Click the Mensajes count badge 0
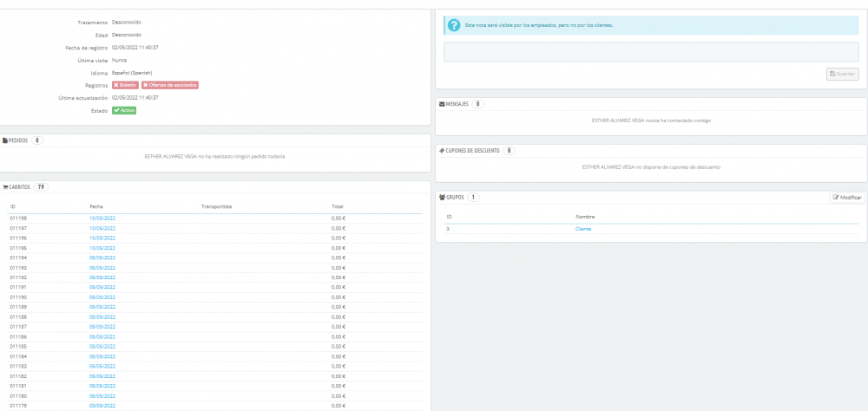 (477, 104)
